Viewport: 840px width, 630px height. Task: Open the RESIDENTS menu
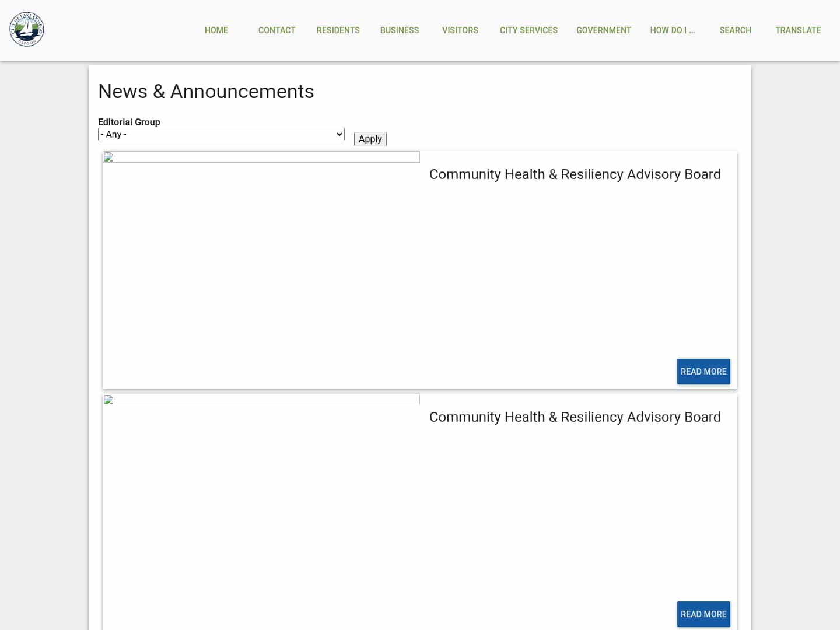tap(338, 30)
